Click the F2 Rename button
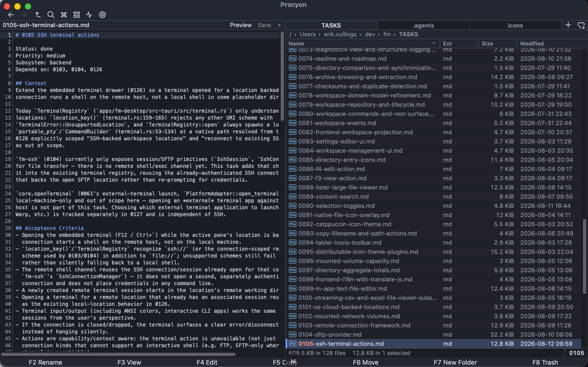This screenshot has height=367, width=588. click(x=45, y=362)
